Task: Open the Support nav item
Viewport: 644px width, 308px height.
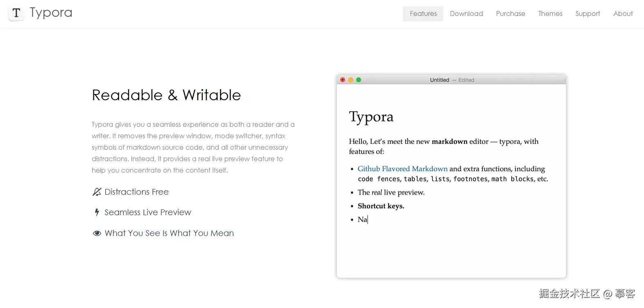Action: (588, 13)
